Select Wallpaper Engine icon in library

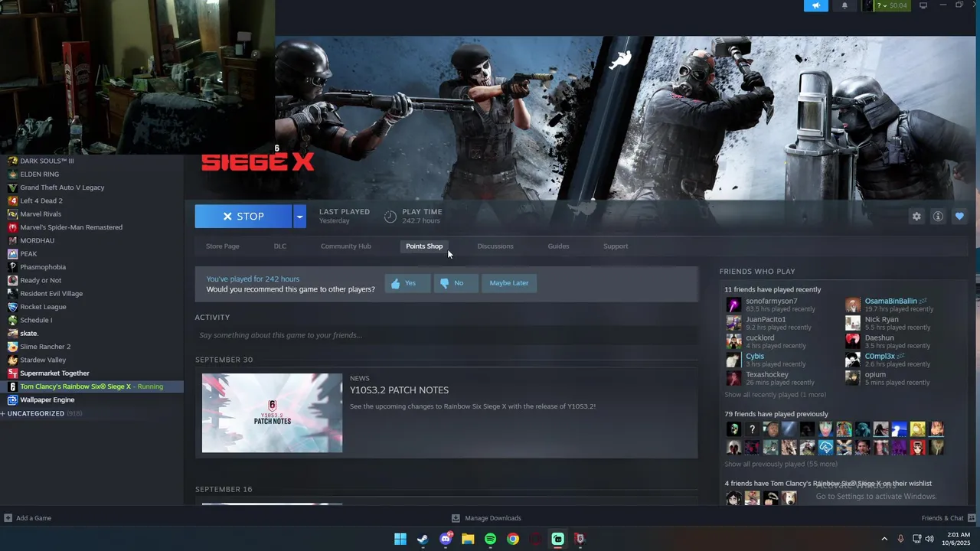click(12, 399)
